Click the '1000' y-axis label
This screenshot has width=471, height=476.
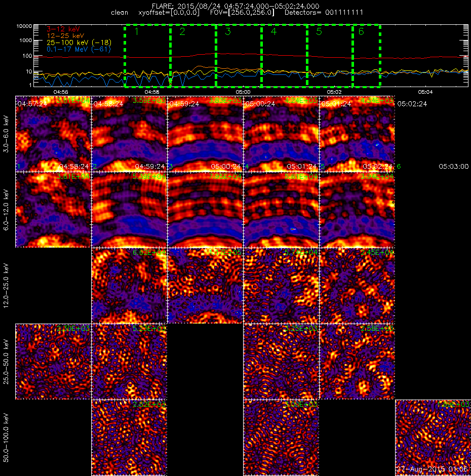pyautogui.click(x=26, y=40)
